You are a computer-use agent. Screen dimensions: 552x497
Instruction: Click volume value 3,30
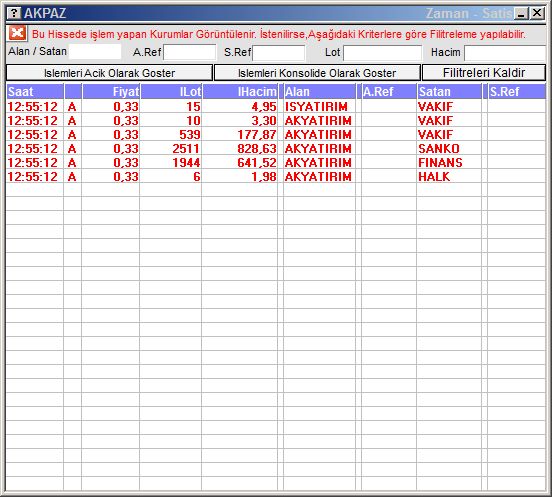click(264, 121)
